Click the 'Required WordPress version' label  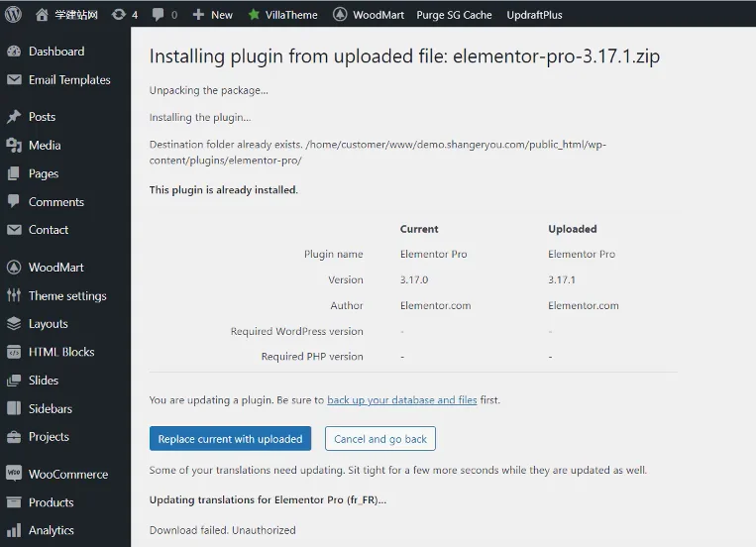click(296, 331)
